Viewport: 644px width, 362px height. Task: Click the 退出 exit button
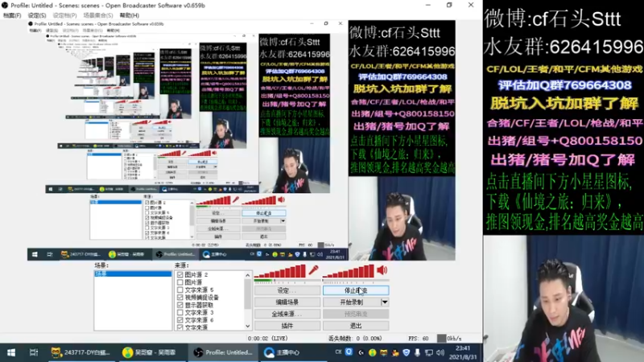(x=356, y=326)
